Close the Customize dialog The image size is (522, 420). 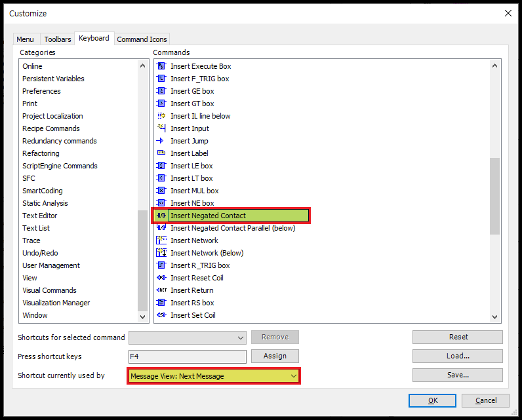[x=508, y=13]
